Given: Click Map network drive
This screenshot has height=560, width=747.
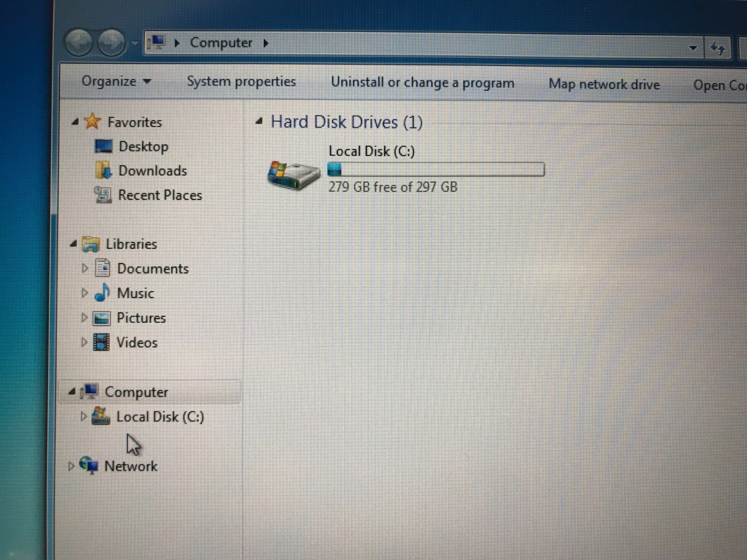Looking at the screenshot, I should tap(604, 84).
